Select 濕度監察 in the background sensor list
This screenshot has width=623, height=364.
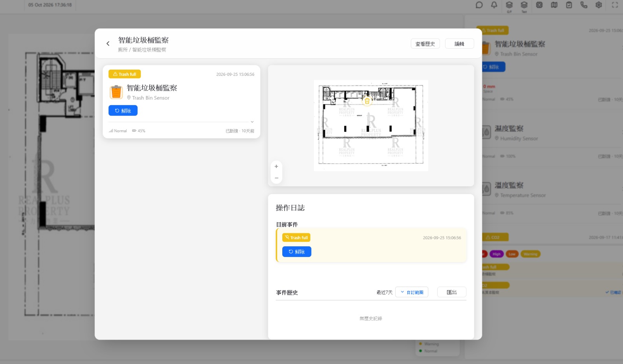coord(509,128)
